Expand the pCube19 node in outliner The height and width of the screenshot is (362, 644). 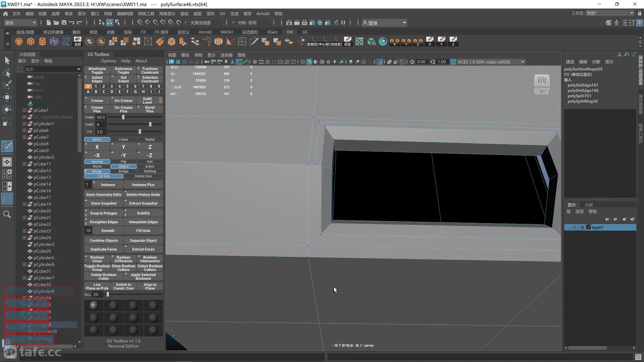24,204
